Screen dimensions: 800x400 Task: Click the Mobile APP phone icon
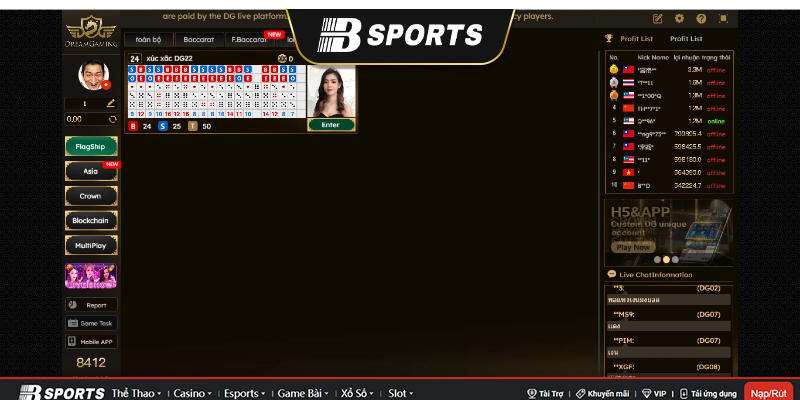72,341
